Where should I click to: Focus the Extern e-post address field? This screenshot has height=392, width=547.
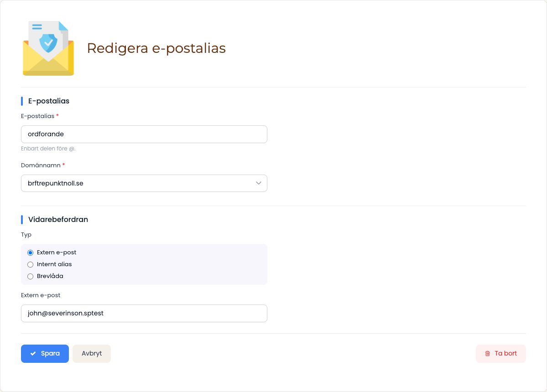tap(144, 313)
